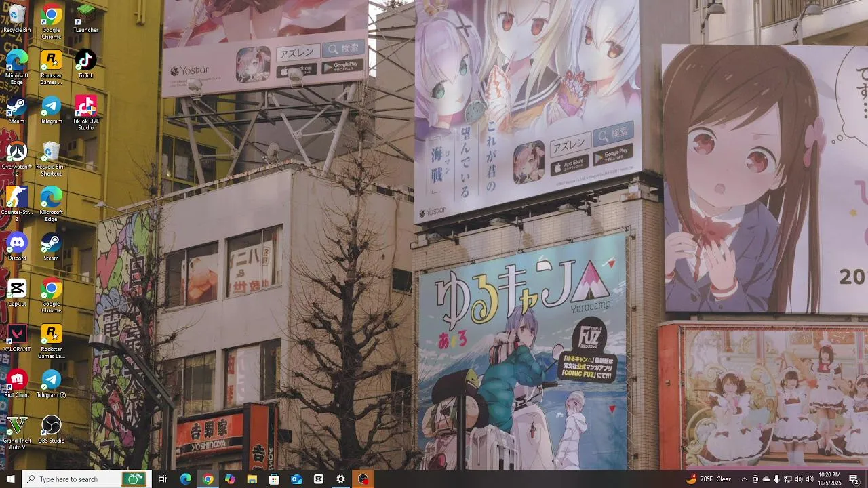Select the Rockstar Games Launcher icon beside VALORANT
The height and width of the screenshot is (488, 868).
tap(51, 341)
